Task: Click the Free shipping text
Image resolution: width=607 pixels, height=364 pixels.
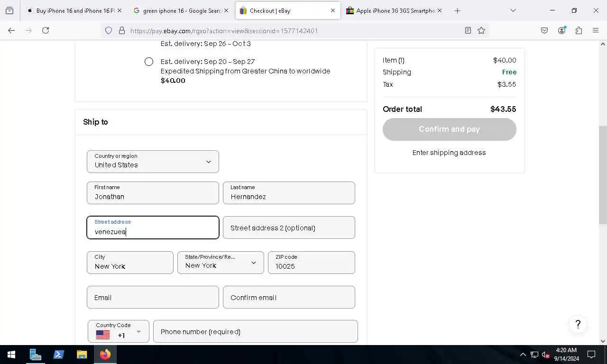Action: coord(509,72)
